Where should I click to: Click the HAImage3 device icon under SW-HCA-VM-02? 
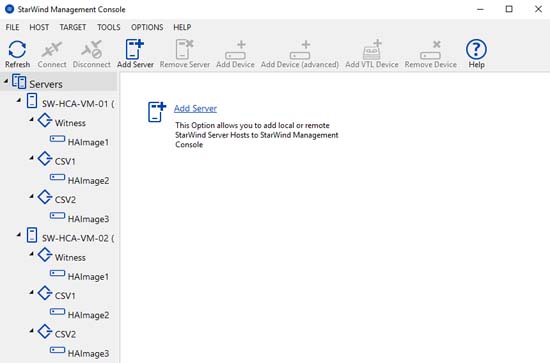pos(57,350)
